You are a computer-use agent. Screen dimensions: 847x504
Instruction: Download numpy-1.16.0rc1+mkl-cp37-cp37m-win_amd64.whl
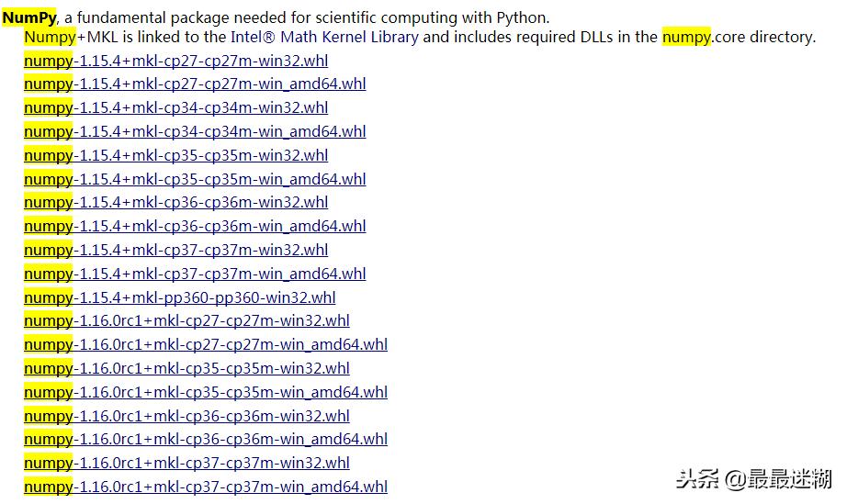[x=206, y=487]
